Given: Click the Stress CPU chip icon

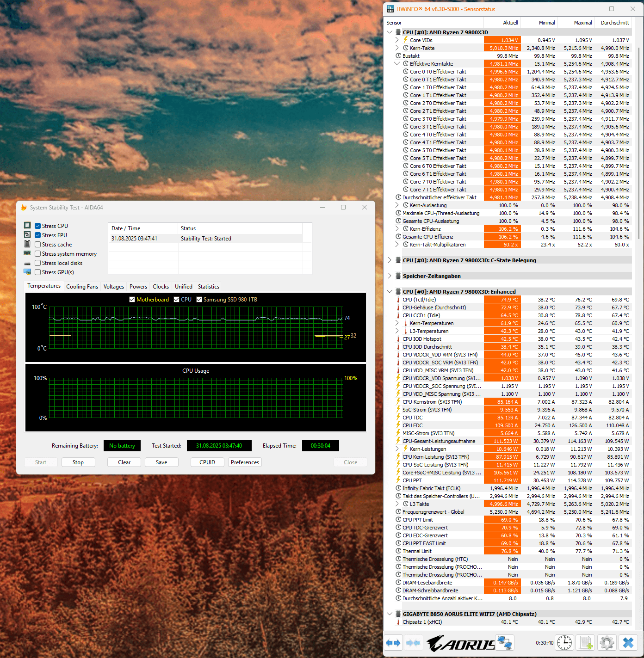Looking at the screenshot, I should (27, 226).
